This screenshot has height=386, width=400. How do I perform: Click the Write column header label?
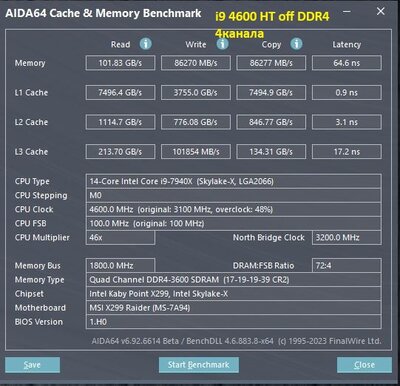point(196,44)
